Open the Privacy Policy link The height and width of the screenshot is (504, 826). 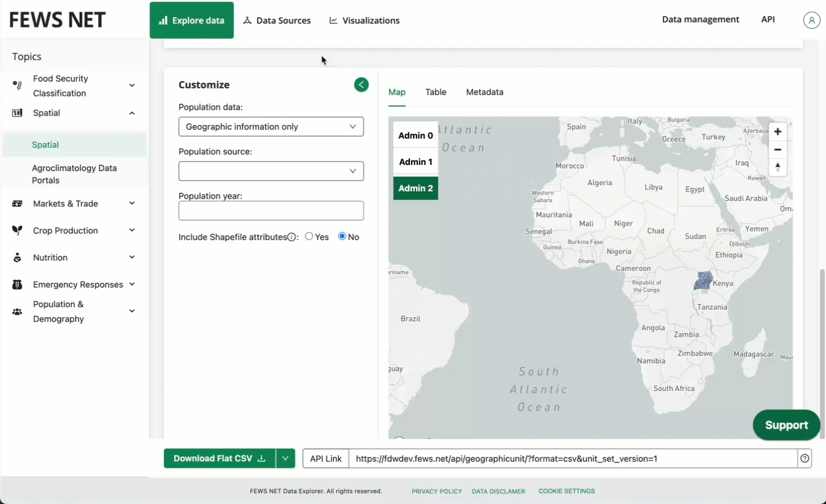pos(436,491)
